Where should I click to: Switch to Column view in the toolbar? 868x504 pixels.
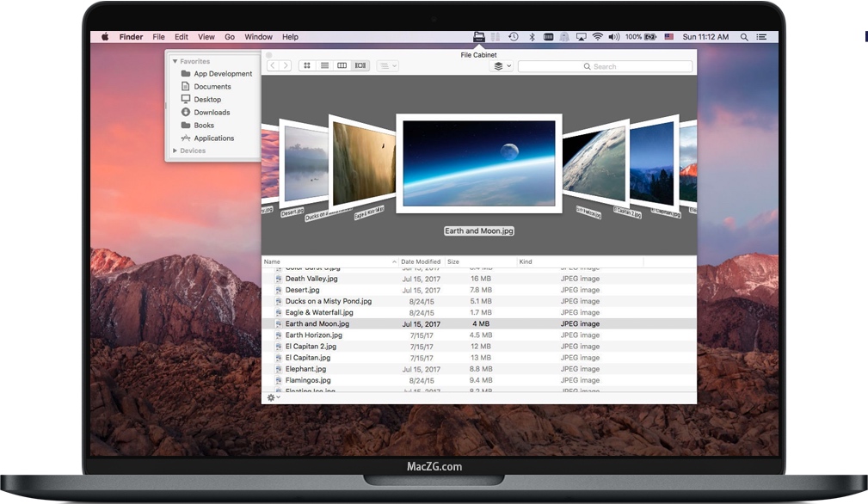(342, 65)
